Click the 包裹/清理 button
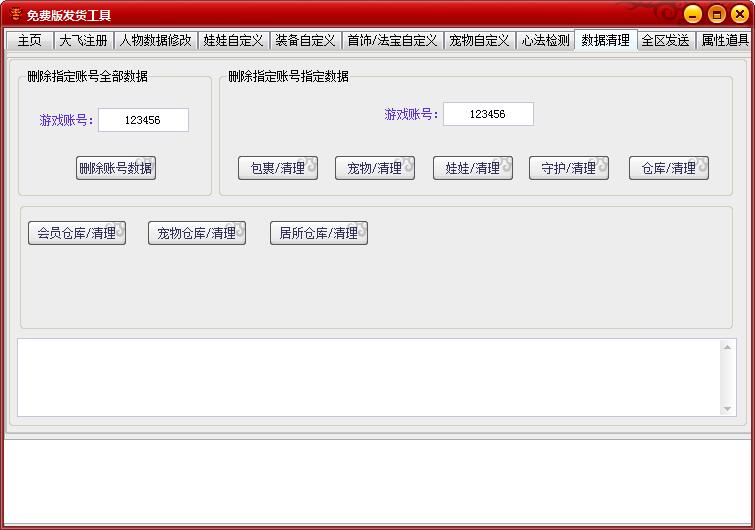The height and width of the screenshot is (530, 755). [277, 168]
